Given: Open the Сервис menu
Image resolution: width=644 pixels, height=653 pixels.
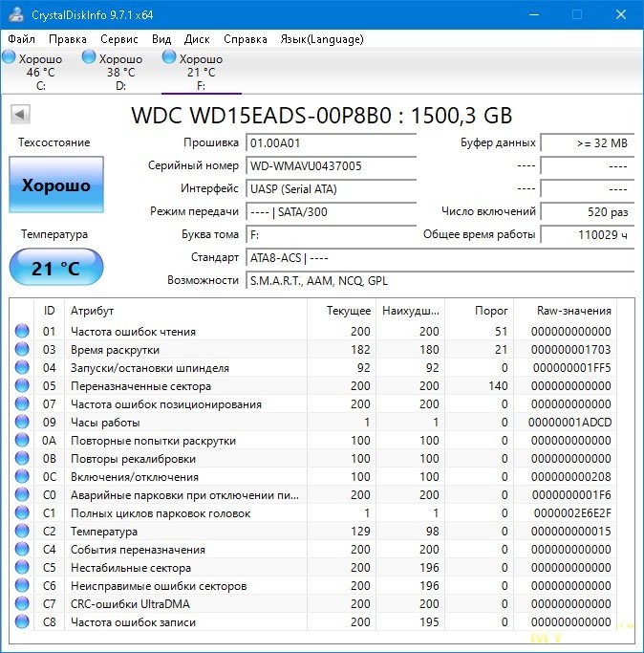Looking at the screenshot, I should tap(118, 39).
